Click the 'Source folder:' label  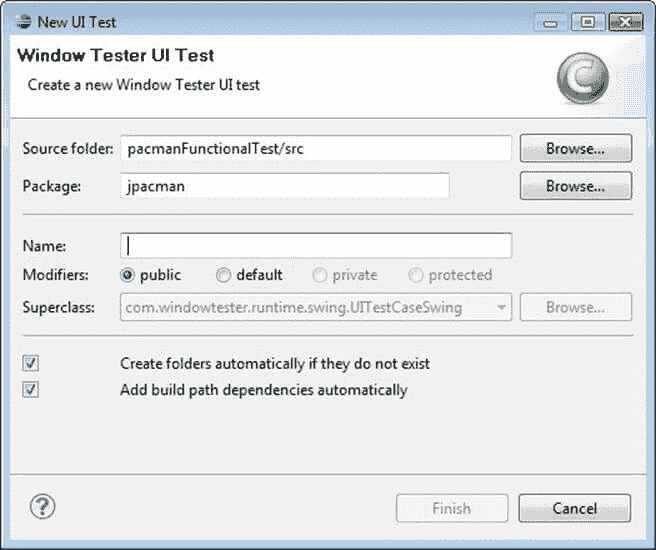pos(68,148)
